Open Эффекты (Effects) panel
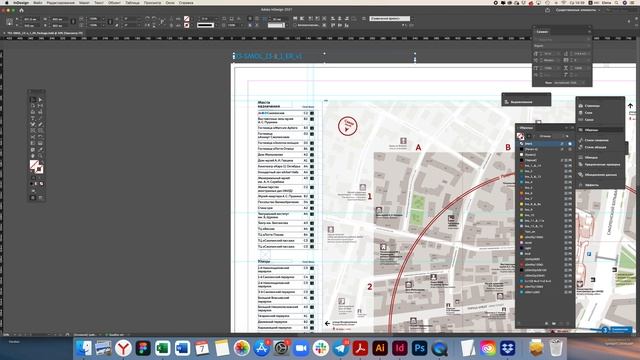 point(591,185)
